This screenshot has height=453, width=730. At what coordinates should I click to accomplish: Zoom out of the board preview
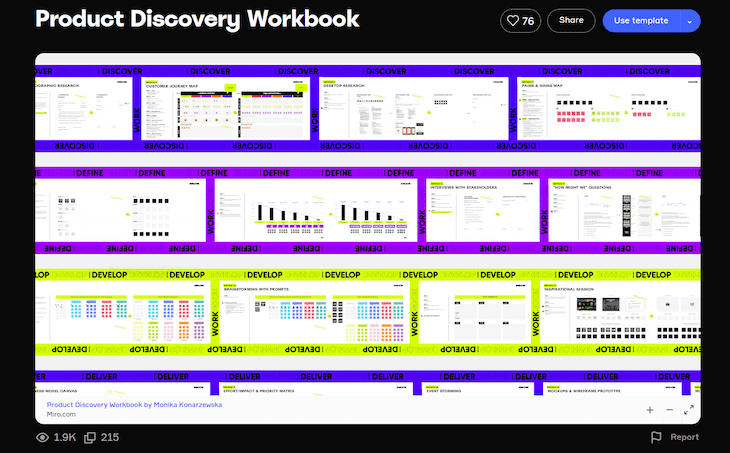tap(669, 410)
